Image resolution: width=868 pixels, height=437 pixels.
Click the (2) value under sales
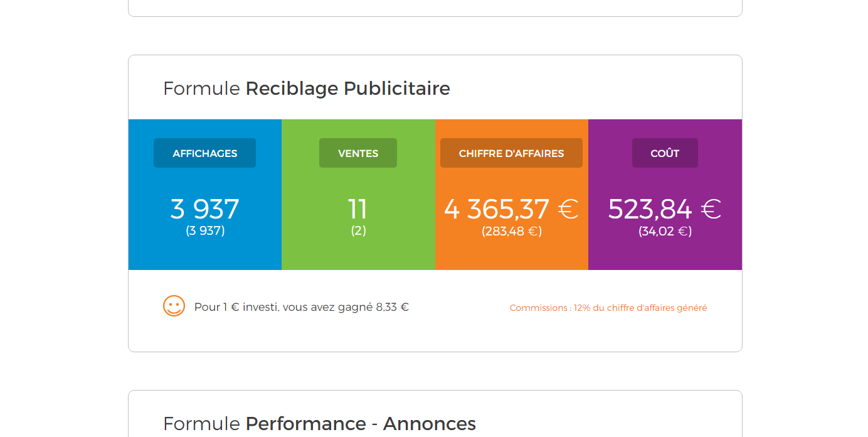(358, 231)
